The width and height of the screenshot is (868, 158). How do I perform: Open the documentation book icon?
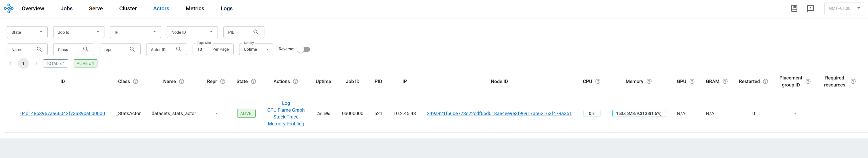pos(794,8)
